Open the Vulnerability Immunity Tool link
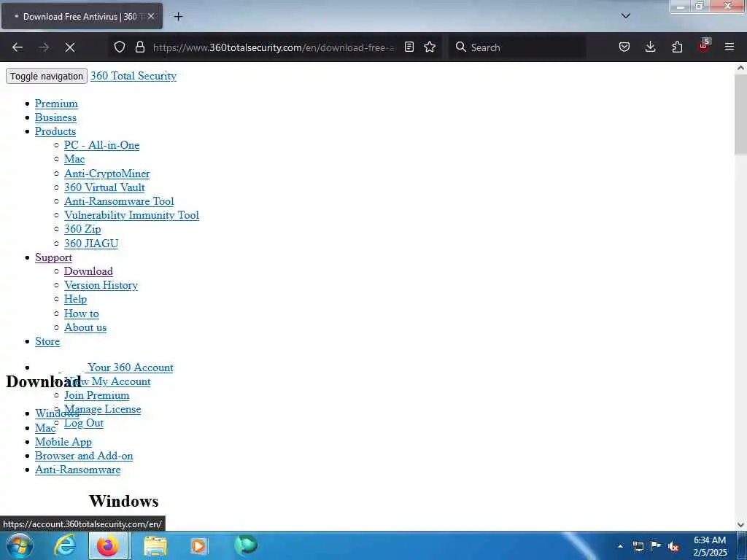 [x=131, y=215]
